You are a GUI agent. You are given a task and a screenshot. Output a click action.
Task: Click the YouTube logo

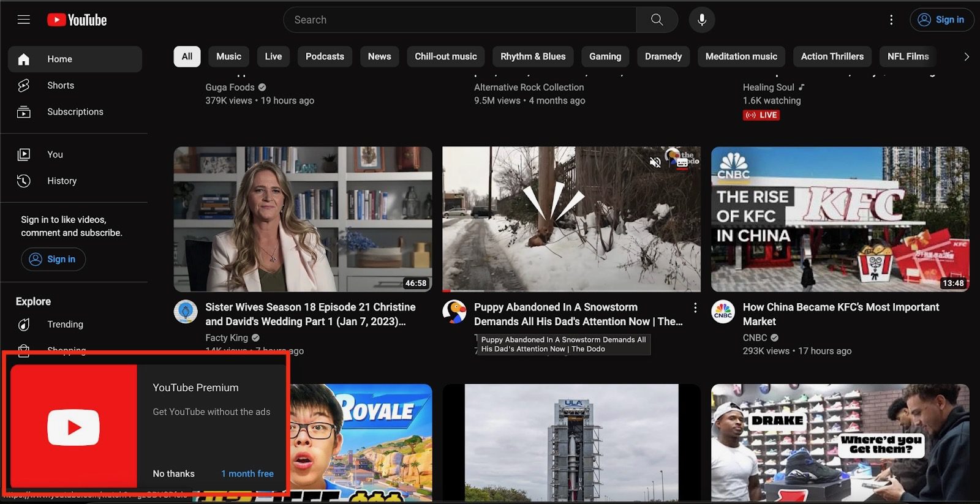point(77,20)
